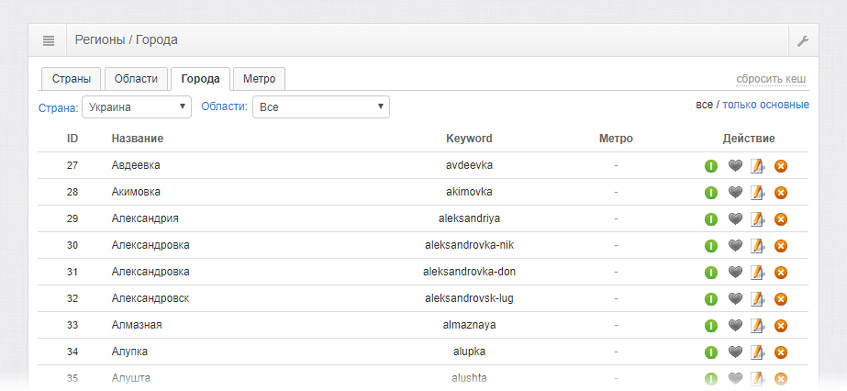This screenshot has height=391, width=847.
Task: Click the city name Алупка
Action: click(130, 352)
